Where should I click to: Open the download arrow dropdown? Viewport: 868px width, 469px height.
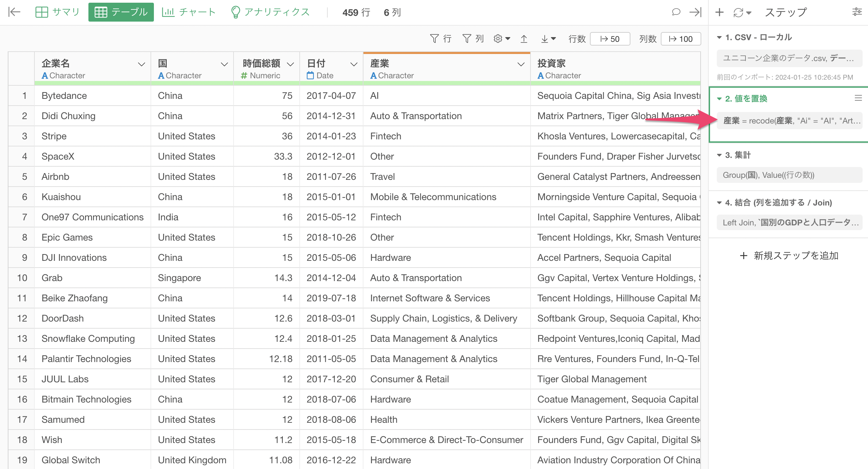tap(548, 39)
